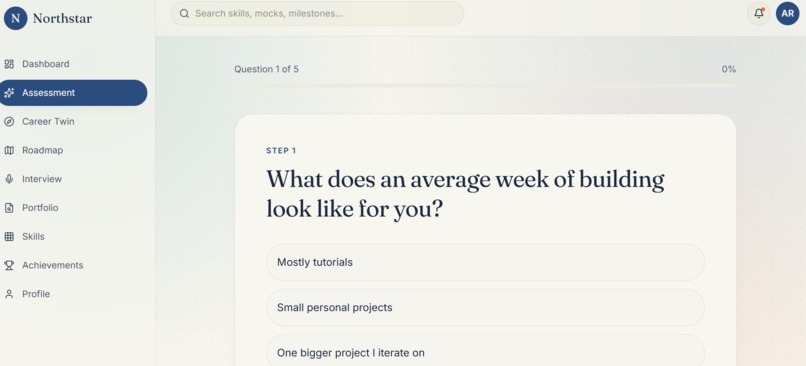Select the "Mostly tutorials" answer
806x366 pixels.
pos(485,262)
